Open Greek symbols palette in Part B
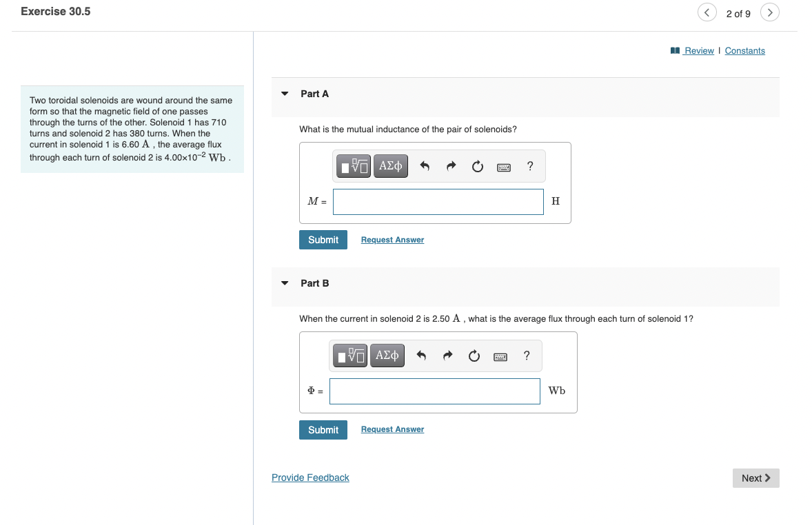The width and height of the screenshot is (812, 525). pos(387,356)
